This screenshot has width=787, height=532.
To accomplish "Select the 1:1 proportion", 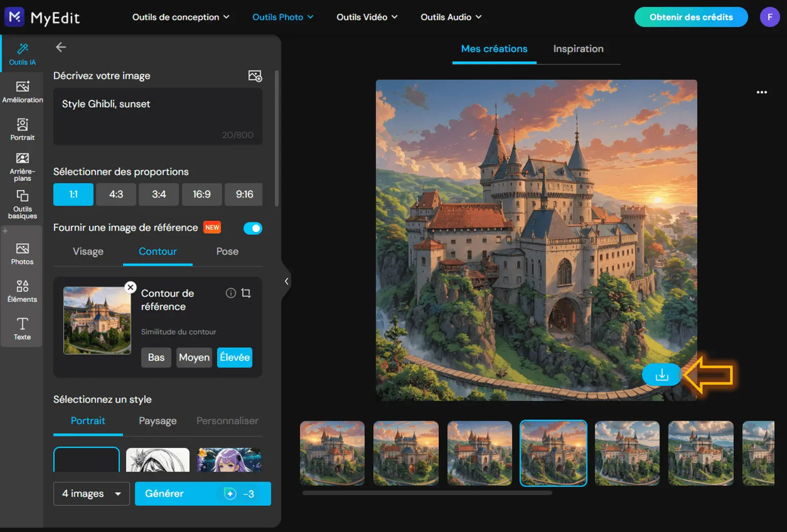I will coord(73,194).
